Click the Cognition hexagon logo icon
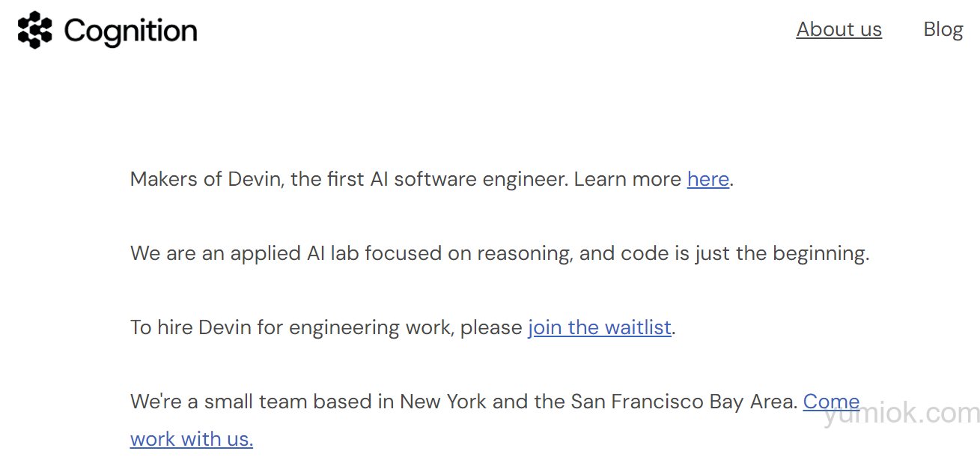980x466 pixels. coord(35,30)
